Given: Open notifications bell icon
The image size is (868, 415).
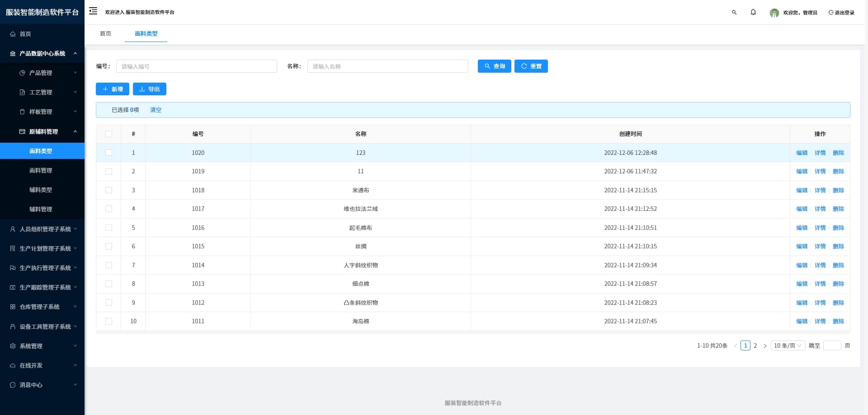Looking at the screenshot, I should click(x=753, y=12).
